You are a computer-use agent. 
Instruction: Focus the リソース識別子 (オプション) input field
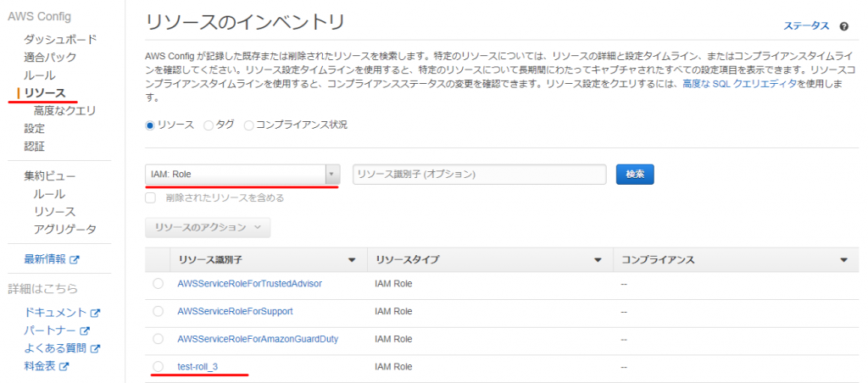[x=480, y=175]
